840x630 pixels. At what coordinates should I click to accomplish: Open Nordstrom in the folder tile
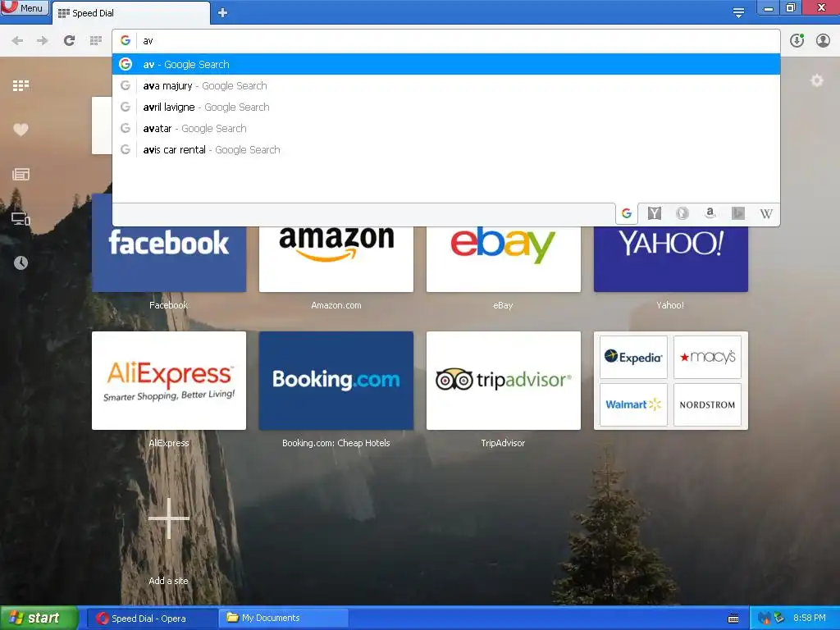[x=707, y=404]
